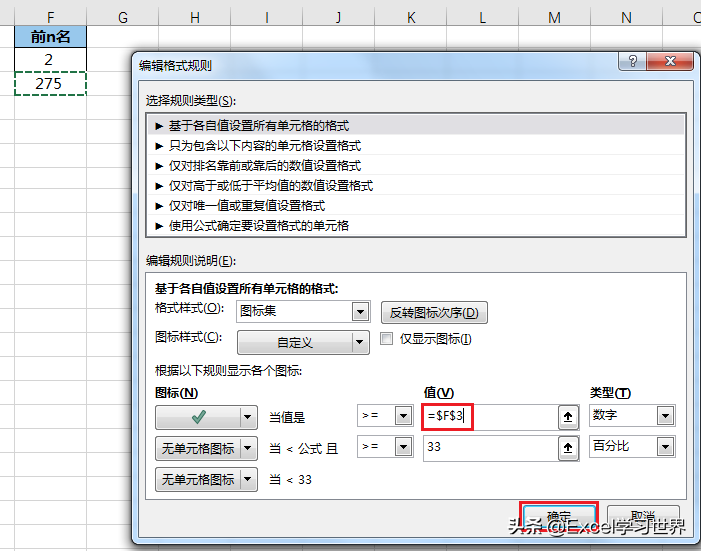This screenshot has width=701, height=551.
Task: Select rule type 仅对排名靠前或靠后的数值设置格式
Action: tap(416, 166)
